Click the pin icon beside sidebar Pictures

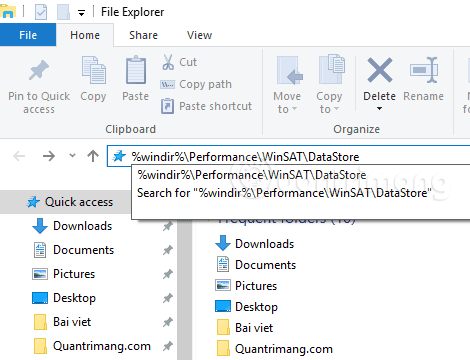point(168,274)
